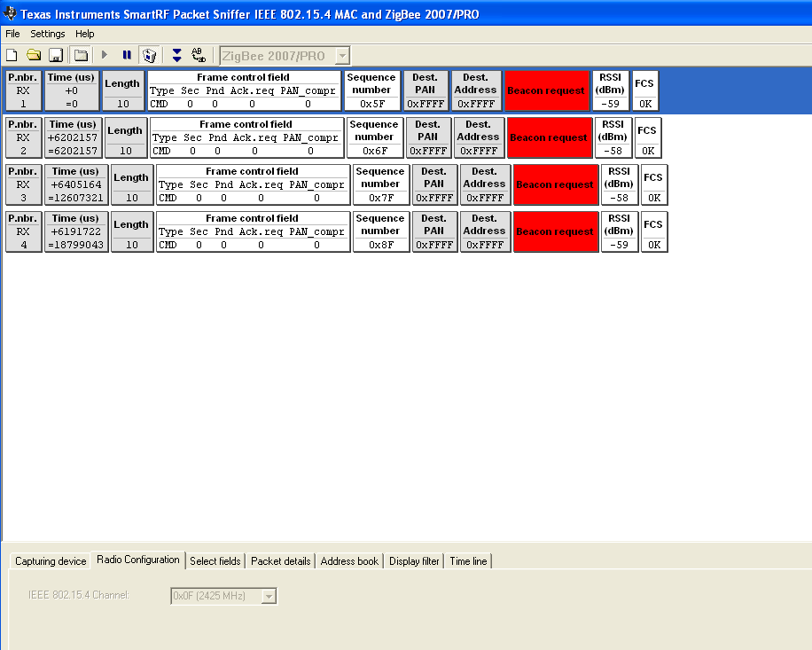
Task: Click the AB-ab small font icon
Action: 199,55
